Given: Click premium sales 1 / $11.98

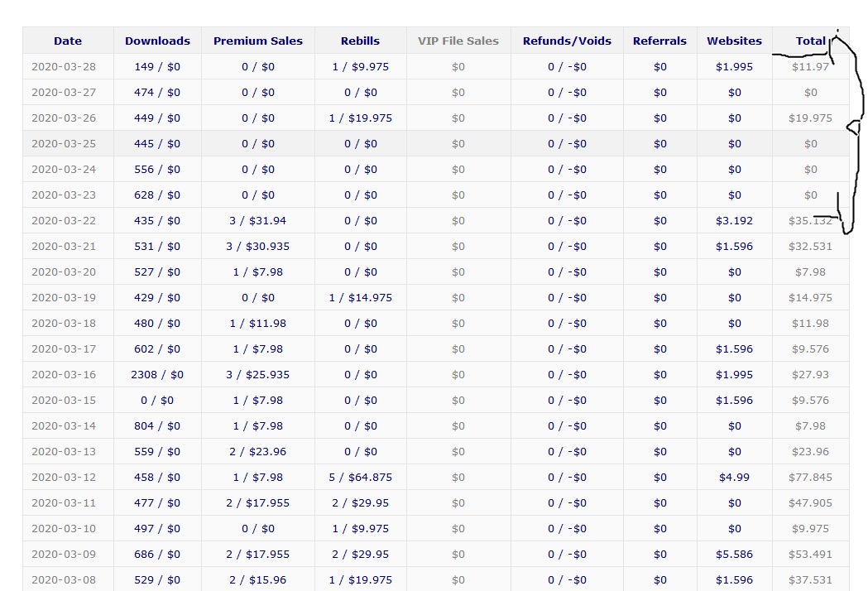Looking at the screenshot, I should tap(258, 324).
